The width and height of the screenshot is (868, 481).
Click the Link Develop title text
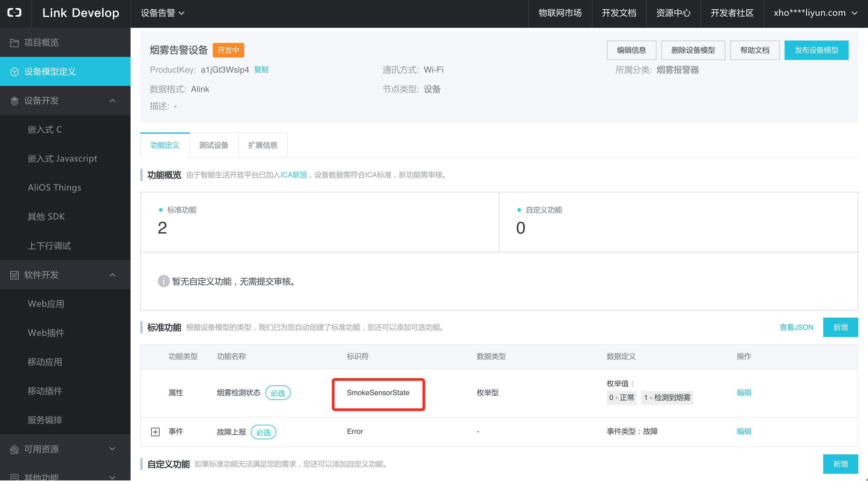81,13
